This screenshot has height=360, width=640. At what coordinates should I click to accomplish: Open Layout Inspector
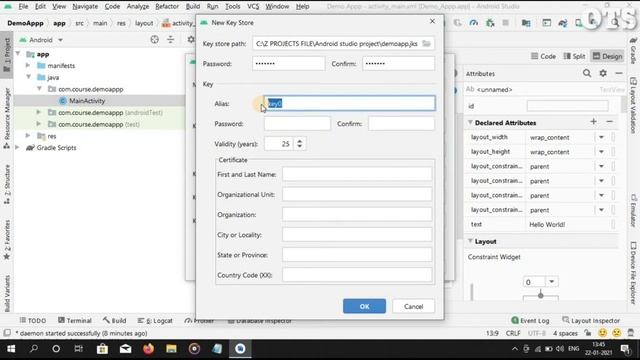pyautogui.click(x=591, y=321)
